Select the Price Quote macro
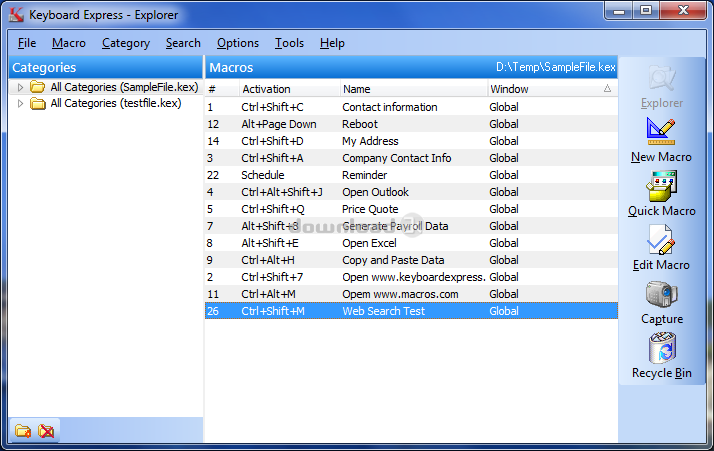The width and height of the screenshot is (714, 451). [411, 209]
